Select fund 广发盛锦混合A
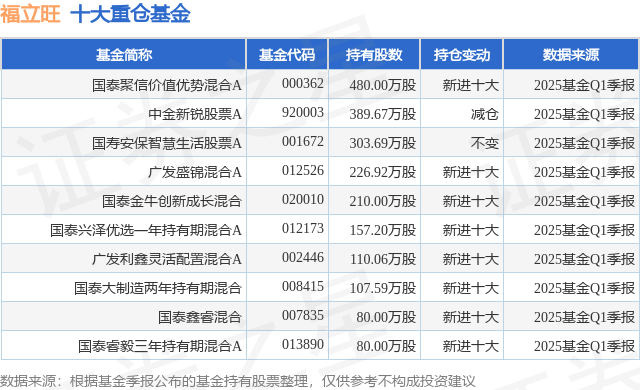 (x=195, y=172)
